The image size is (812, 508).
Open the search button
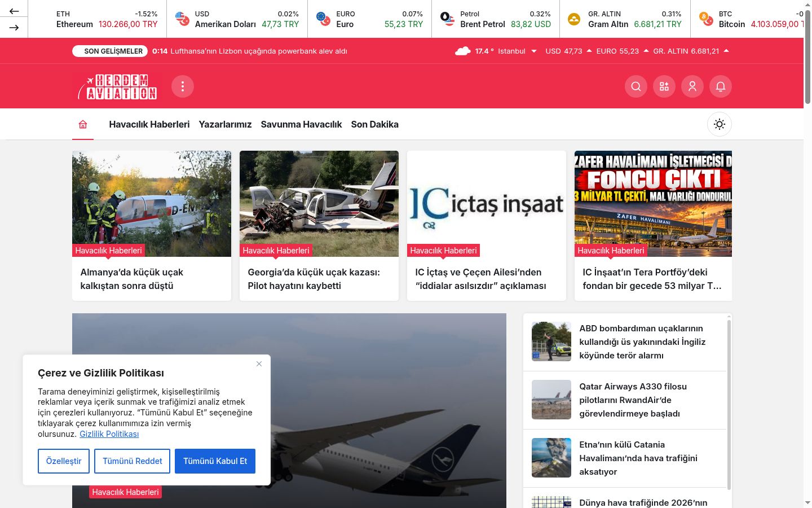point(636,86)
